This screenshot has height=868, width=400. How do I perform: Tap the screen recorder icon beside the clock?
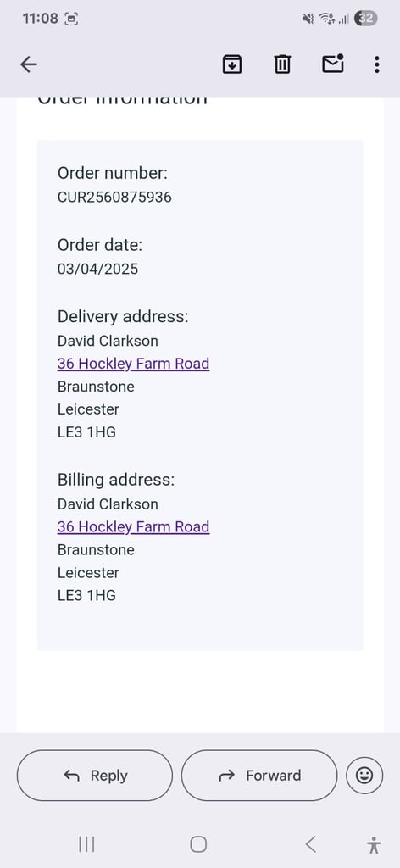point(71,19)
